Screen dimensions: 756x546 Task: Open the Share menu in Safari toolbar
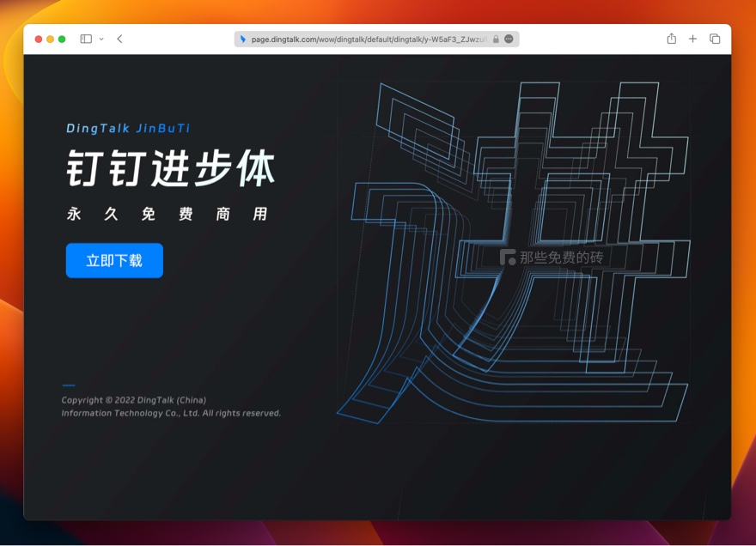coord(671,39)
